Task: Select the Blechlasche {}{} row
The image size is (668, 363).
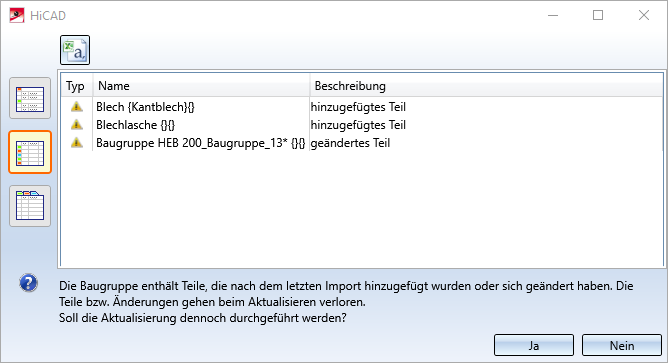Action: (x=362, y=124)
